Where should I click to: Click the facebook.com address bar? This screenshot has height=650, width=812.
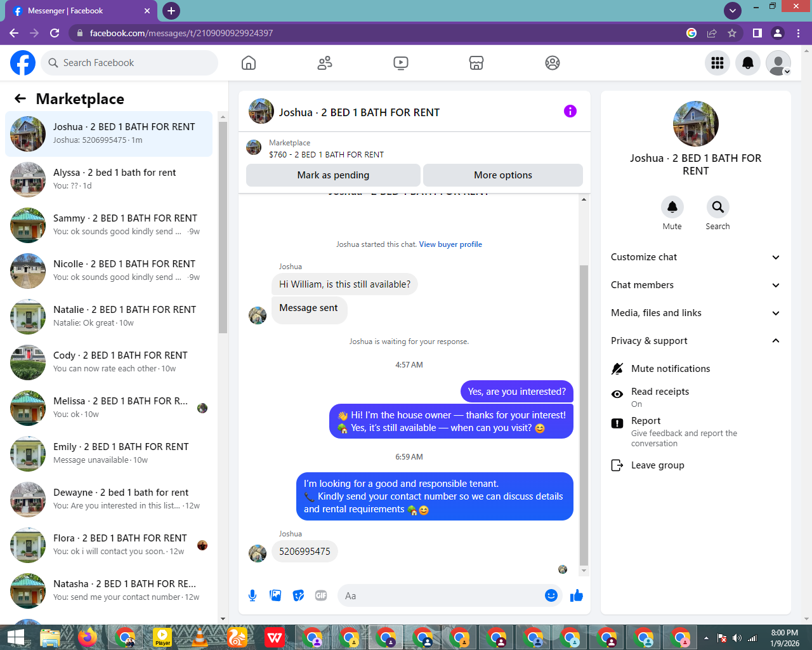pyautogui.click(x=381, y=33)
